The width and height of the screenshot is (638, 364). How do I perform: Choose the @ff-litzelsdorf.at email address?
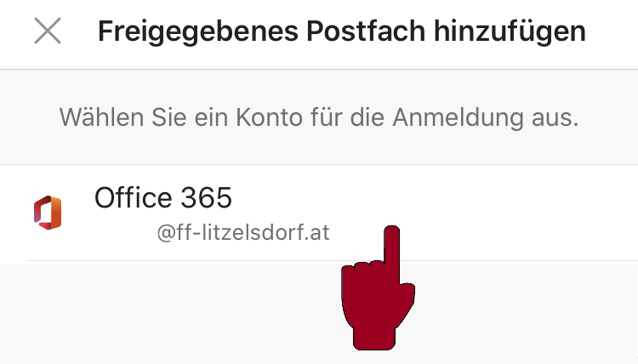[243, 233]
